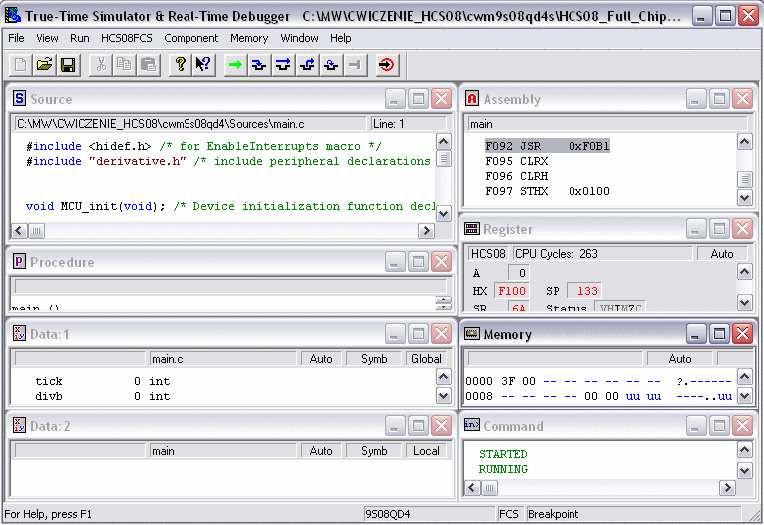The width and height of the screenshot is (764, 525).
Task: Click the Assembly window A icon
Action: click(472, 98)
